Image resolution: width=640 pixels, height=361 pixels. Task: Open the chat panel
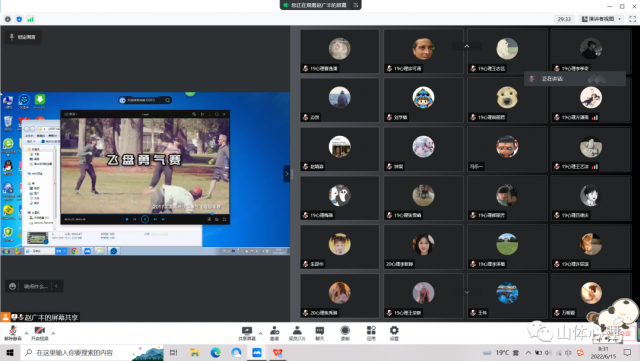pos(320,333)
